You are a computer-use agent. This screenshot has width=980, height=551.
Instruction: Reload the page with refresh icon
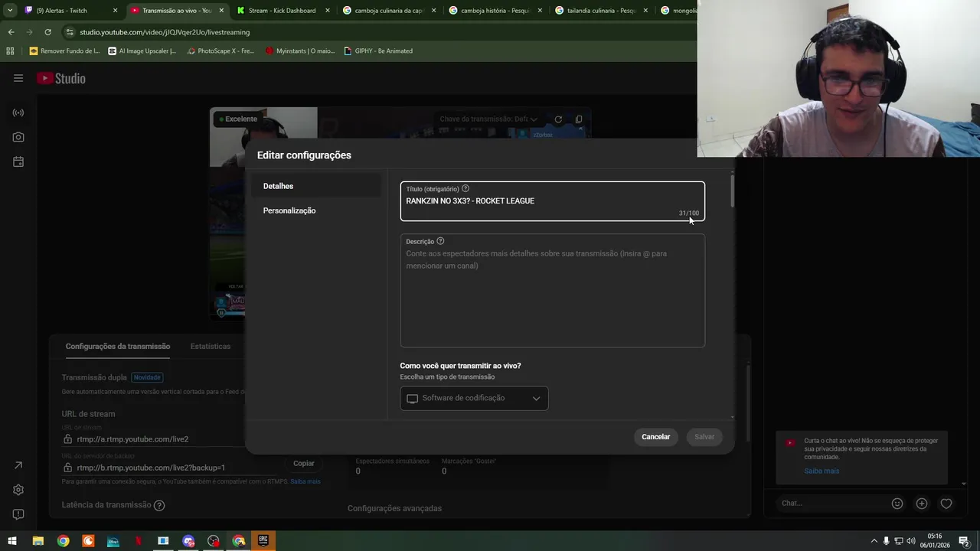pos(47,32)
